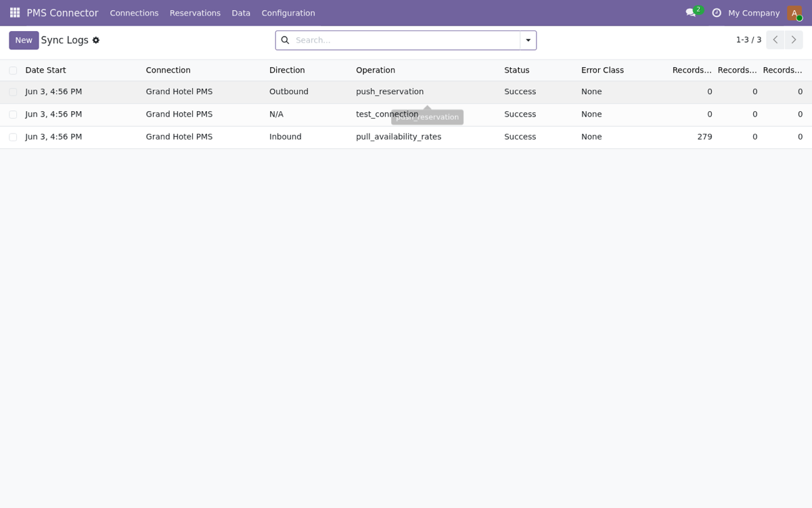Viewport: 812px width, 508px height.
Task: Go to previous page arrow
Action: point(775,40)
